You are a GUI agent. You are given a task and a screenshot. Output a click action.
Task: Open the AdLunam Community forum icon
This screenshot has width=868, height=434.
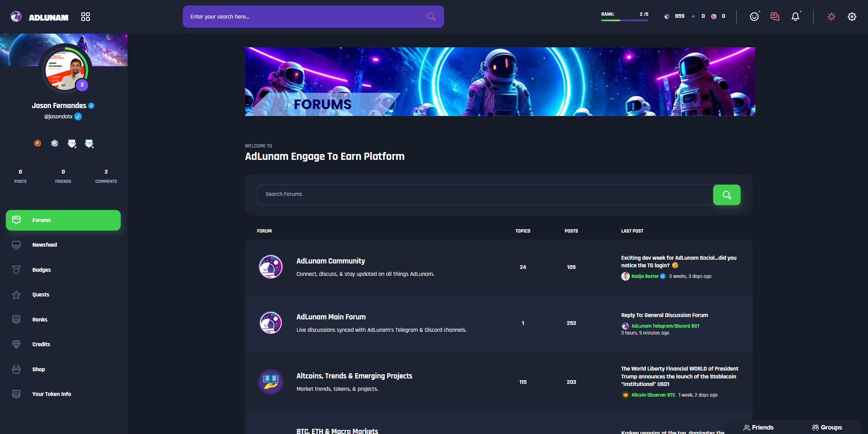(x=271, y=267)
